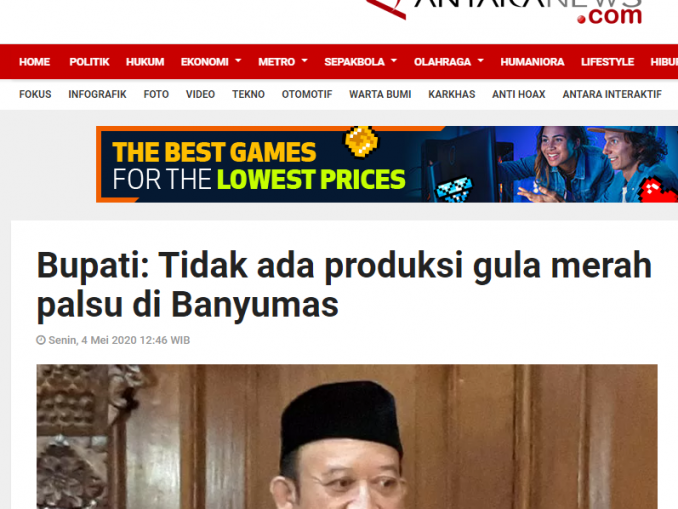Screen dimensions: 678x509
Task: Expand the EKONOMI dropdown arrow
Action: click(238, 61)
